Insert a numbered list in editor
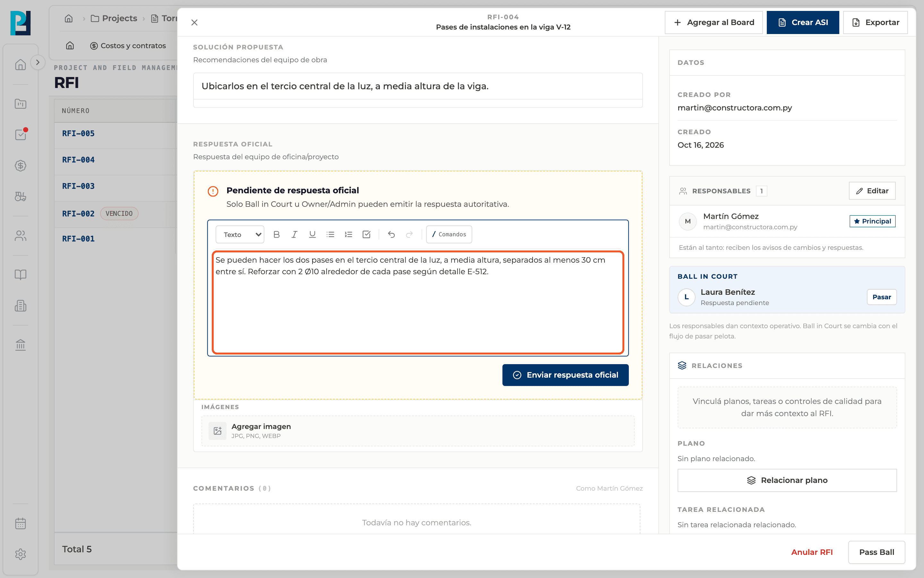The height and width of the screenshot is (578, 924). 348,234
